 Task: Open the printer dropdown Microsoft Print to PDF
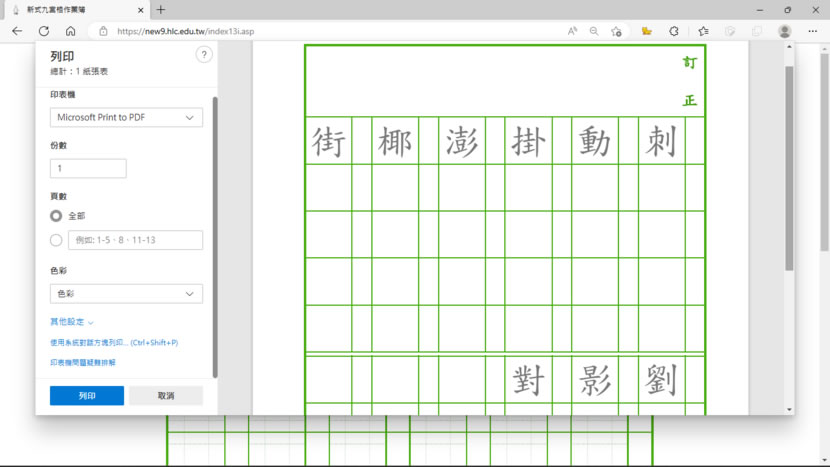coord(126,118)
